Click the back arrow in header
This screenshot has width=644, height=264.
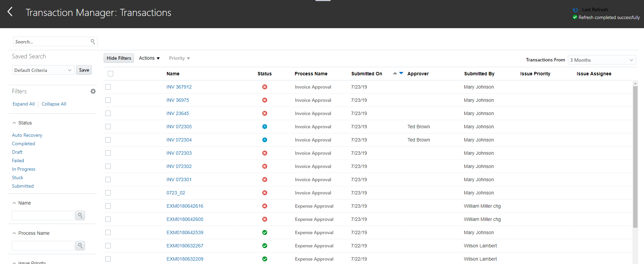(x=10, y=12)
